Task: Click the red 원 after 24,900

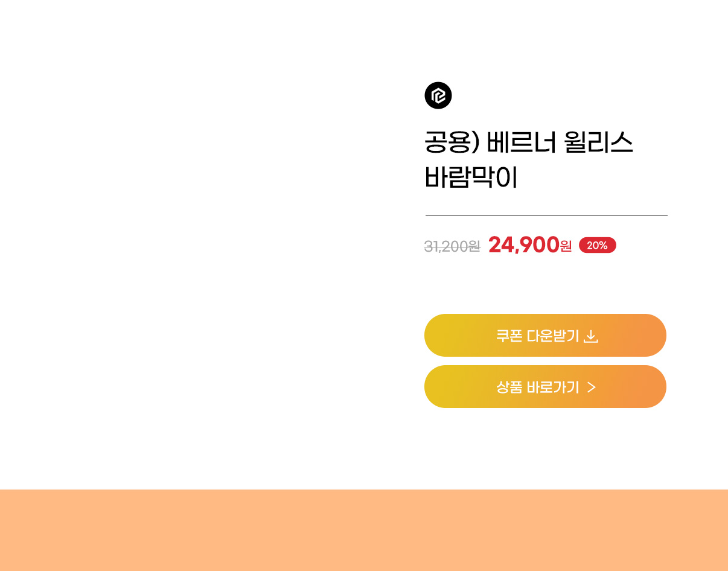Action: (566, 246)
